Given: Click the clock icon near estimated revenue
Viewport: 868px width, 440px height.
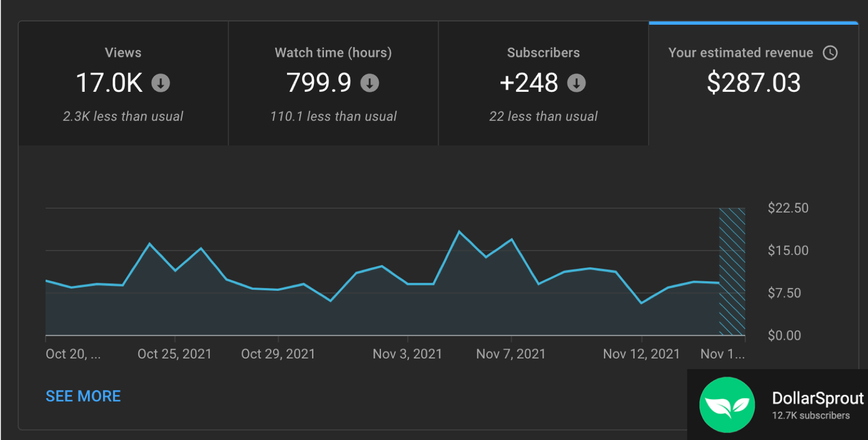Looking at the screenshot, I should pyautogui.click(x=831, y=53).
